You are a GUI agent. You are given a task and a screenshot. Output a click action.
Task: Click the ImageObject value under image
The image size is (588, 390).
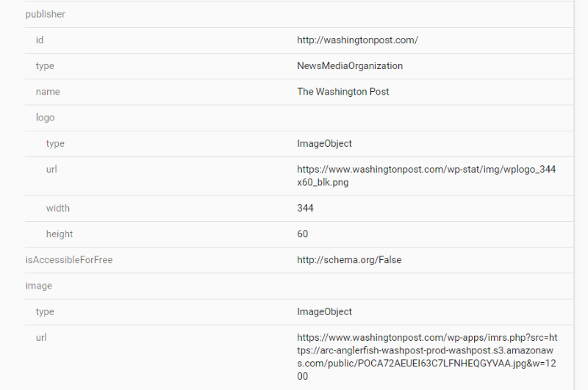point(324,311)
